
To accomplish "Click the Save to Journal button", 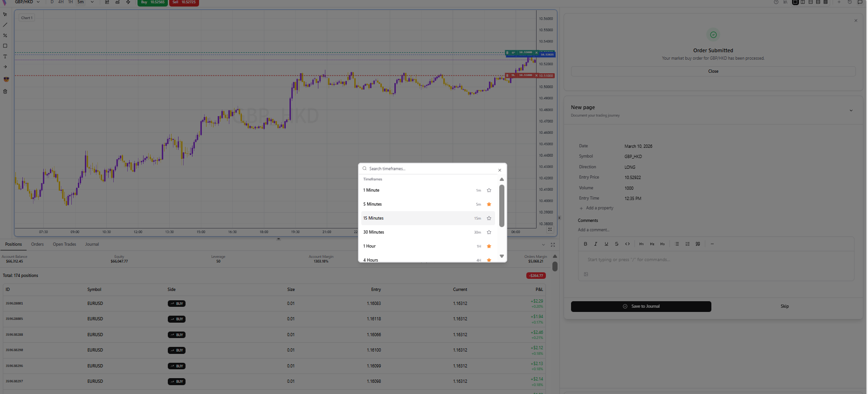I will pos(641,306).
